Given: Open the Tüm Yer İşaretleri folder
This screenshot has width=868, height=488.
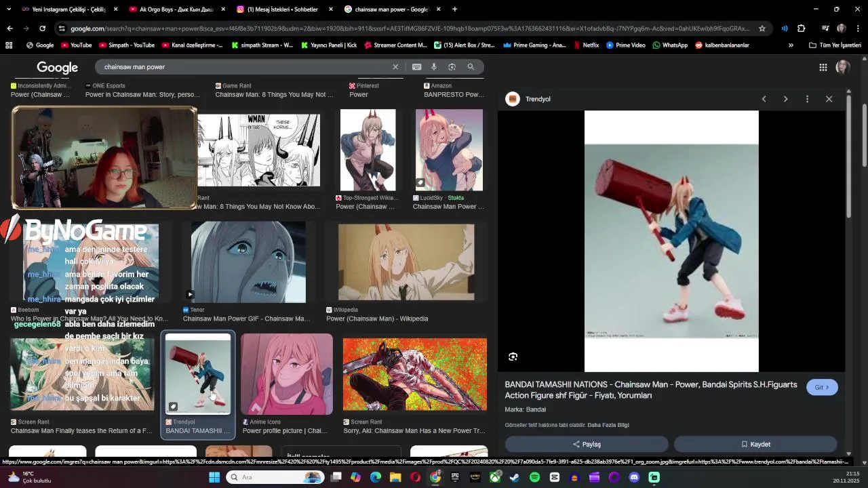Looking at the screenshot, I should (x=835, y=45).
